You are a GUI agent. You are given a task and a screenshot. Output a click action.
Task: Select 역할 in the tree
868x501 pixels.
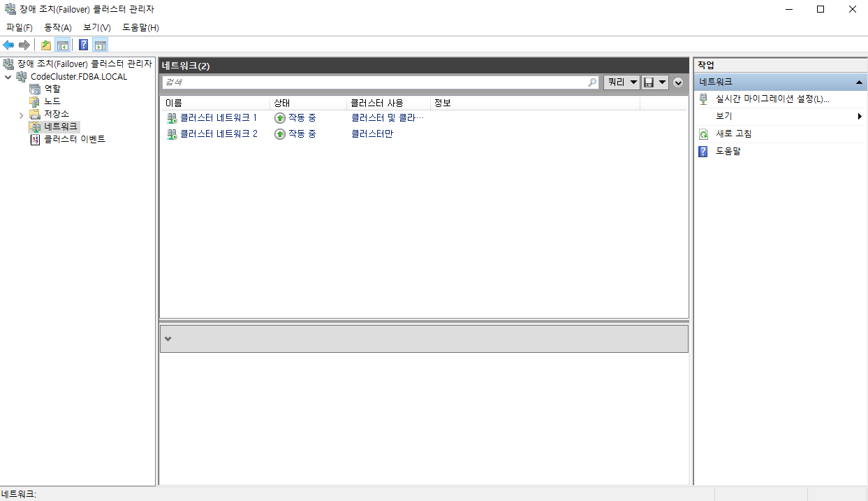coord(52,89)
